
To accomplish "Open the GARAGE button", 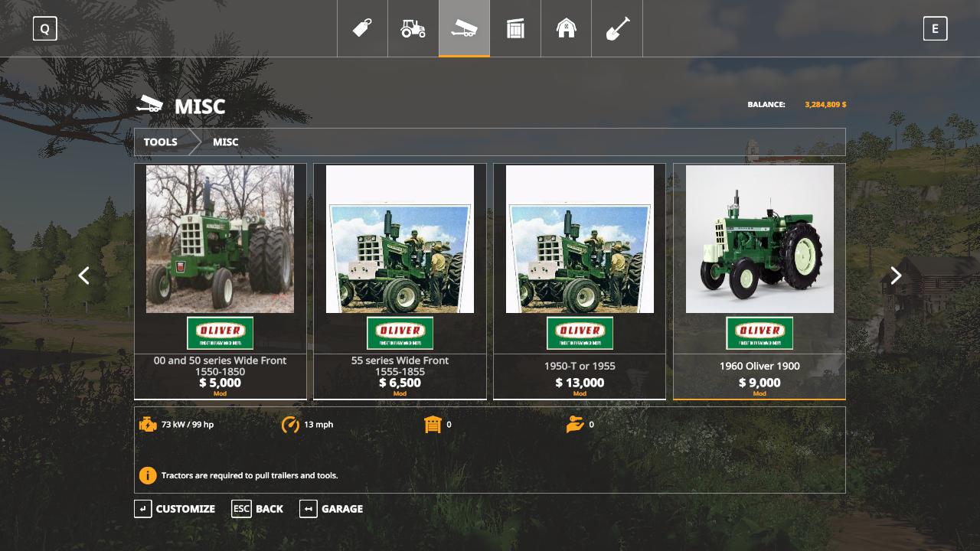I will click(x=332, y=509).
